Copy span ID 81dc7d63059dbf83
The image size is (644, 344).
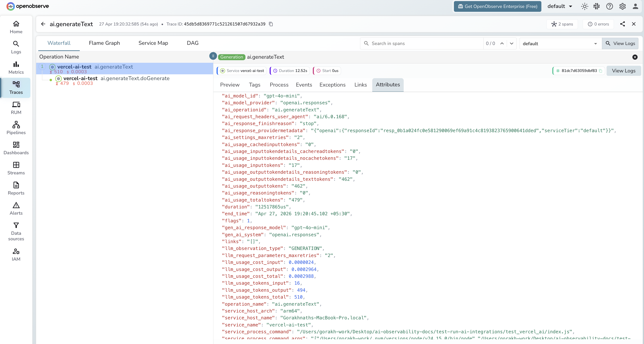click(601, 71)
